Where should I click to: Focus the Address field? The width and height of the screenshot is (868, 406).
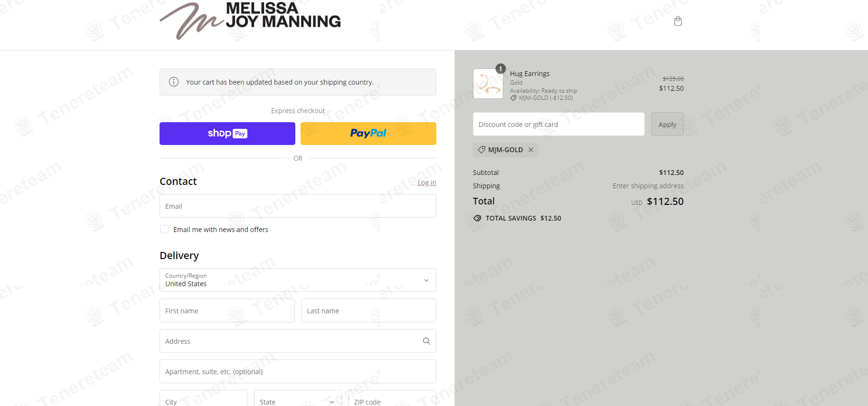click(298, 341)
